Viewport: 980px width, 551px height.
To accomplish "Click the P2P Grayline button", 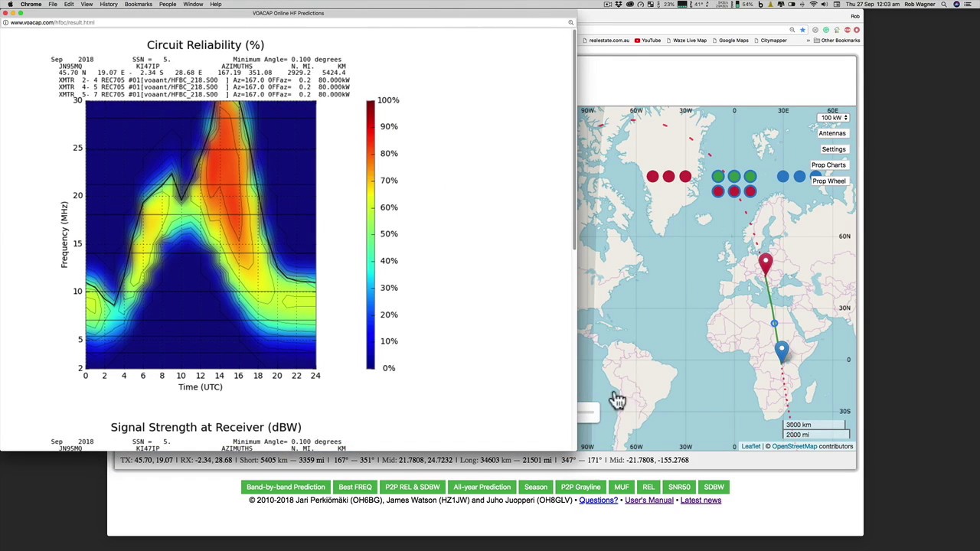I will pyautogui.click(x=580, y=487).
